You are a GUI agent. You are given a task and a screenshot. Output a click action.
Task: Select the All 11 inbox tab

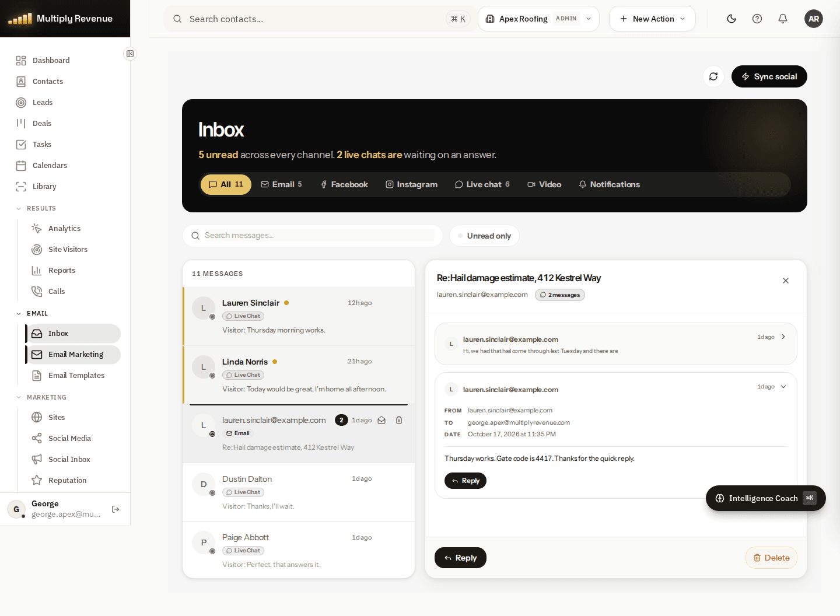point(226,184)
